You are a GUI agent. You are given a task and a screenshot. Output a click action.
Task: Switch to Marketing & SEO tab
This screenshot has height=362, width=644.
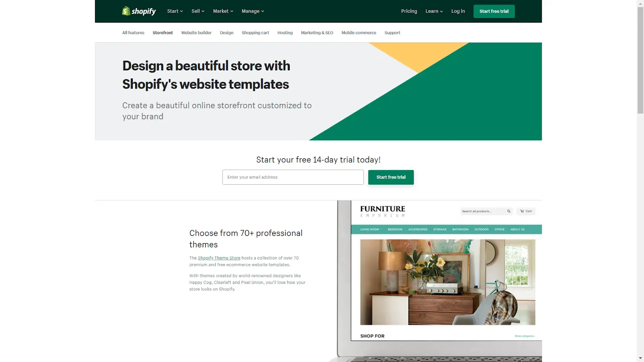coord(317,33)
